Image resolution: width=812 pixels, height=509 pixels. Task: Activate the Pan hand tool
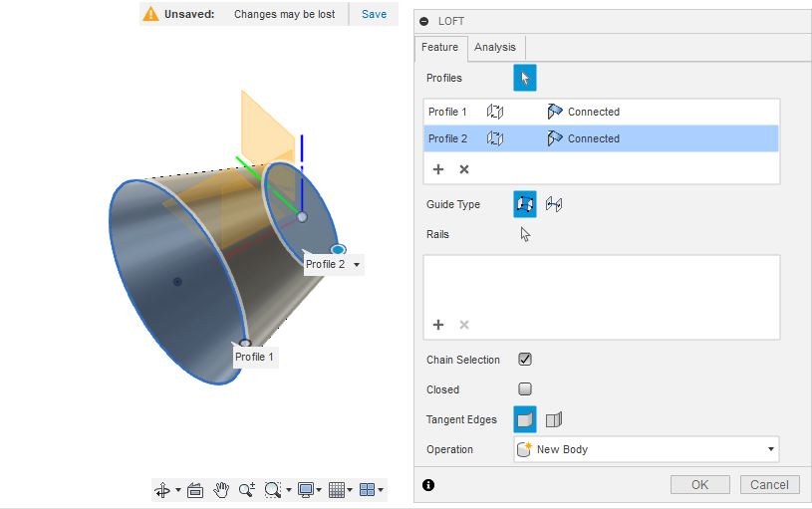(221, 489)
